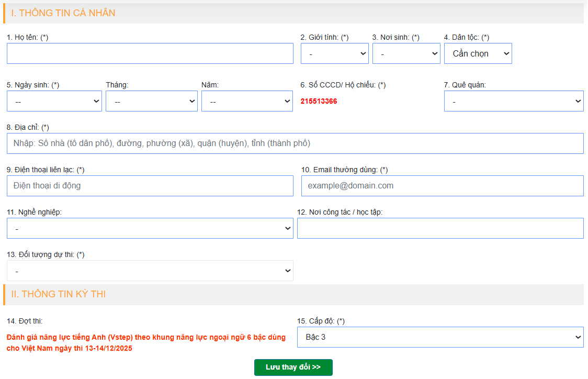Open the Quê quán dropdown
Screen dimensions: 588x379
click(513, 101)
